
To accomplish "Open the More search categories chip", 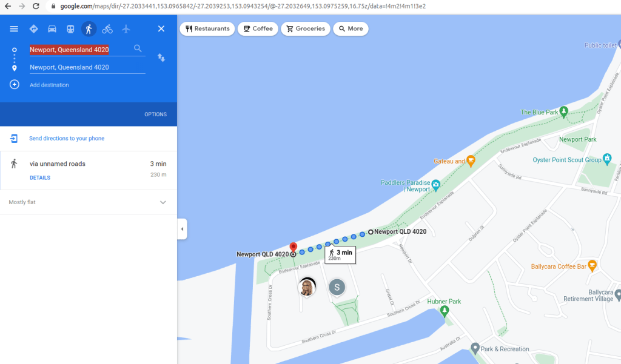I will [x=351, y=28].
